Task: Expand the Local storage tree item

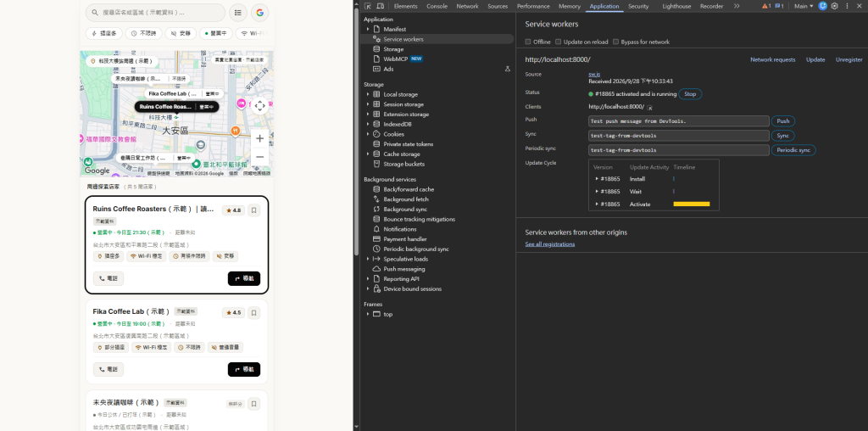Action: pyautogui.click(x=368, y=94)
